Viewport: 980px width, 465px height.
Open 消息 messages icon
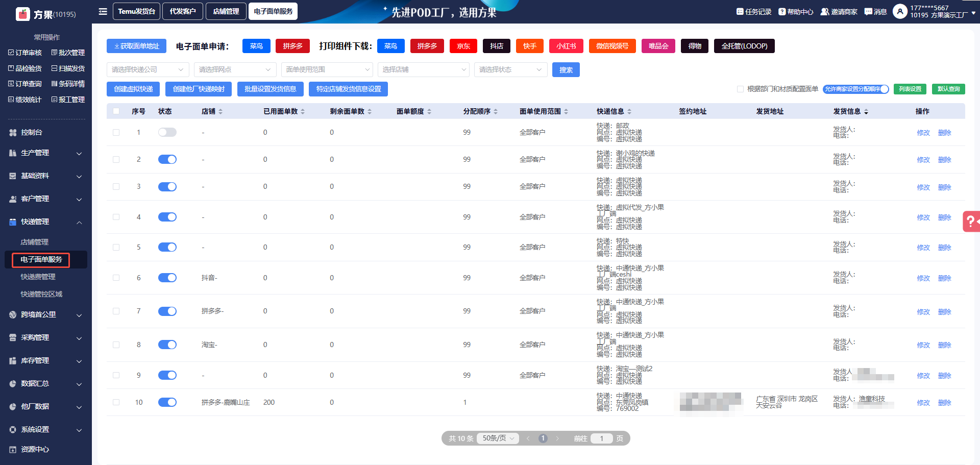pyautogui.click(x=868, y=11)
